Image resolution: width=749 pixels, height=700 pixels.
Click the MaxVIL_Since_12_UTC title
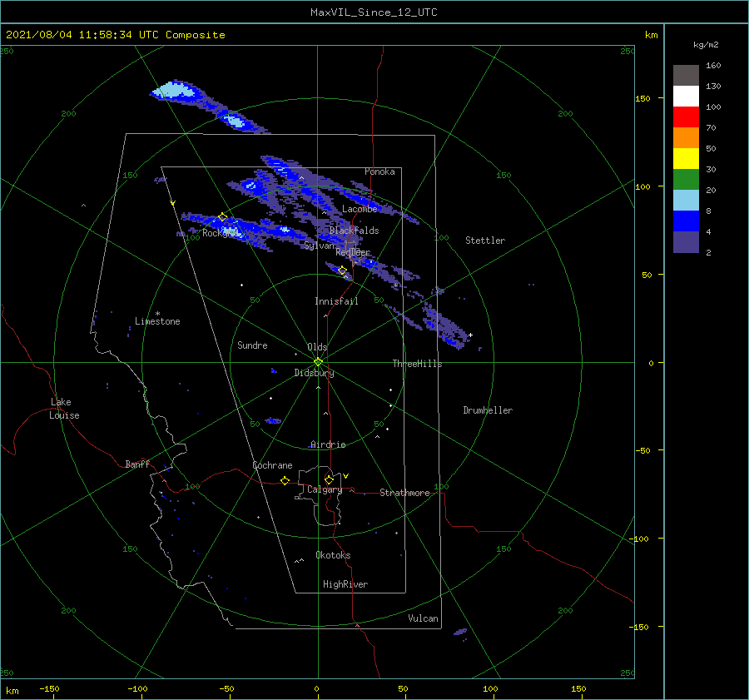pos(374,12)
